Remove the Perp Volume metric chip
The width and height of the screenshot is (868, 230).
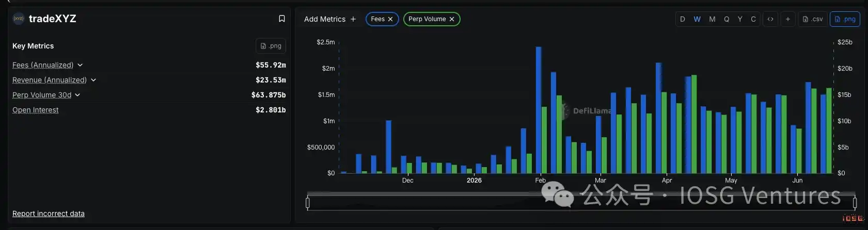452,19
